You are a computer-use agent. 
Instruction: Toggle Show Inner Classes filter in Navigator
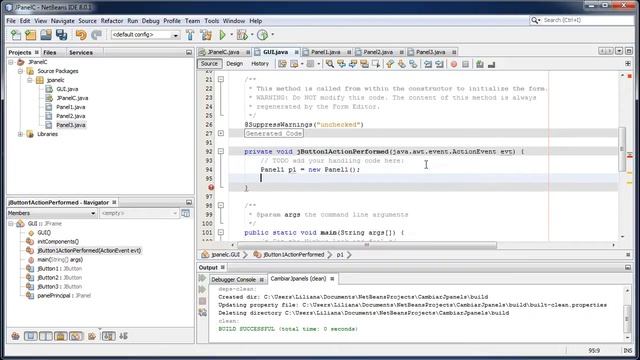point(76,336)
